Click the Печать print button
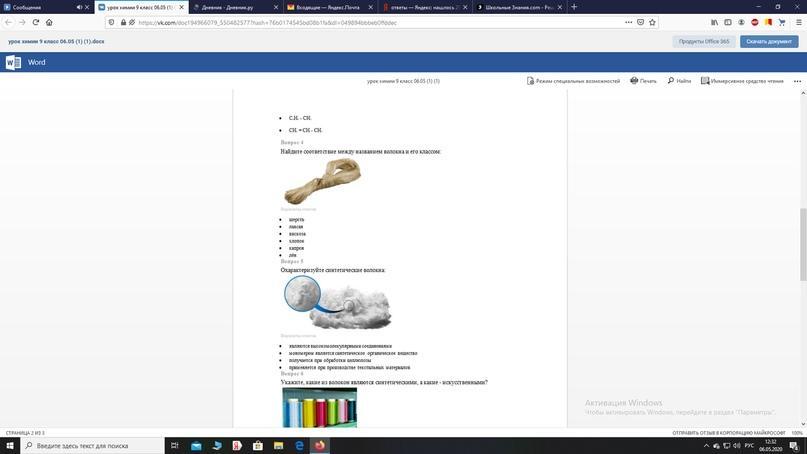This screenshot has width=807, height=454. point(643,81)
